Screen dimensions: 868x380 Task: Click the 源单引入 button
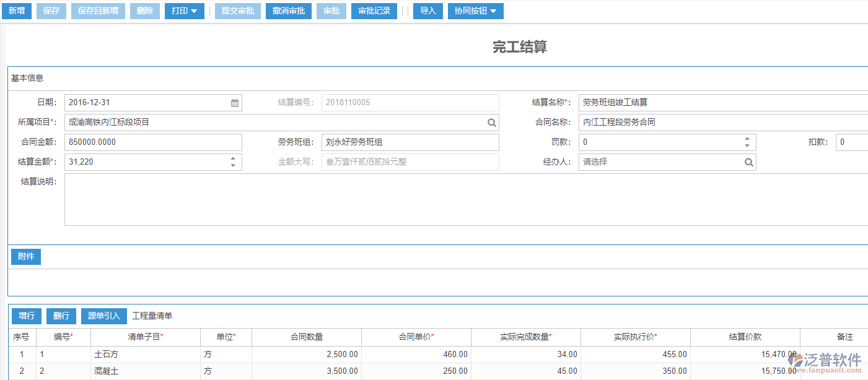[x=103, y=316]
